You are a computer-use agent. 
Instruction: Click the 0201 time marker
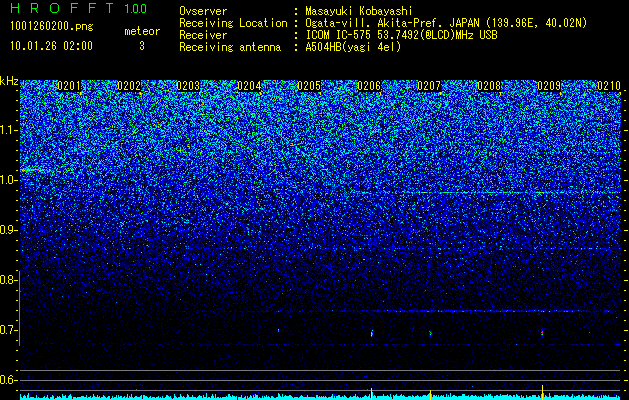69,86
